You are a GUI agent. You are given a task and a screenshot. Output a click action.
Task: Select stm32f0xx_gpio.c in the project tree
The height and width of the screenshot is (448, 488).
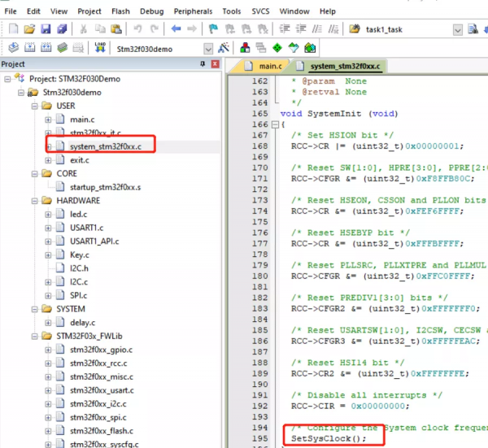(x=100, y=350)
